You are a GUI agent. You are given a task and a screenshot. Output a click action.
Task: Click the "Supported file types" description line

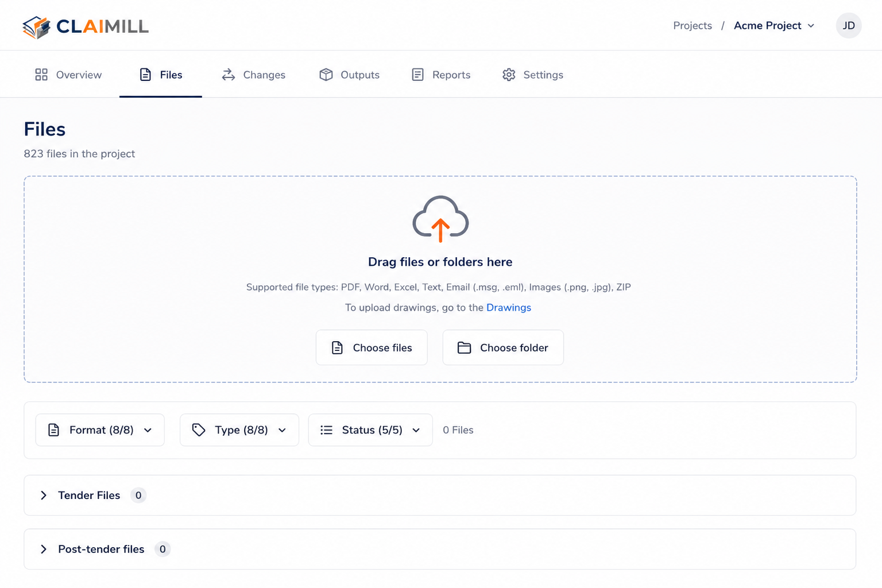[x=439, y=287]
